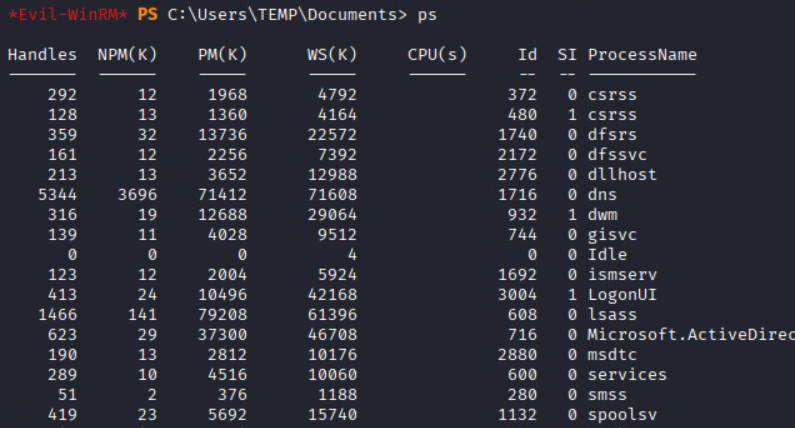Select the dllhost process name

coord(622,175)
